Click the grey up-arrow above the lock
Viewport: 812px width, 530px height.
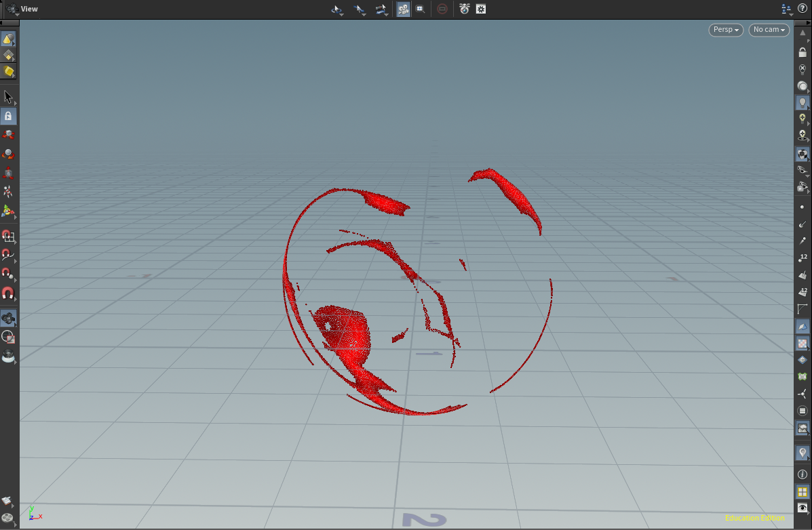click(803, 33)
